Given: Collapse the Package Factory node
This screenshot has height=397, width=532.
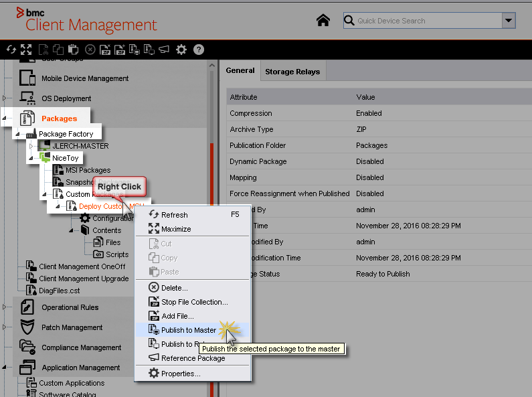Looking at the screenshot, I should (17, 134).
